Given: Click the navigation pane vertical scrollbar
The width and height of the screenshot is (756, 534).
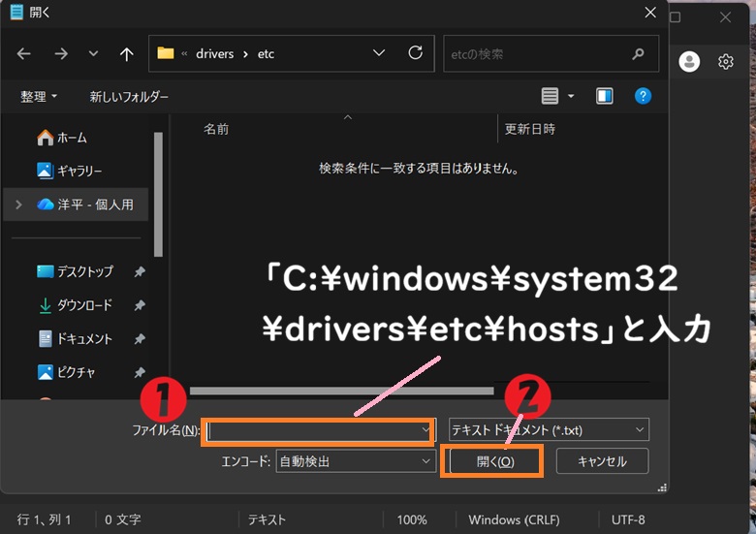Looking at the screenshot, I should [158, 194].
